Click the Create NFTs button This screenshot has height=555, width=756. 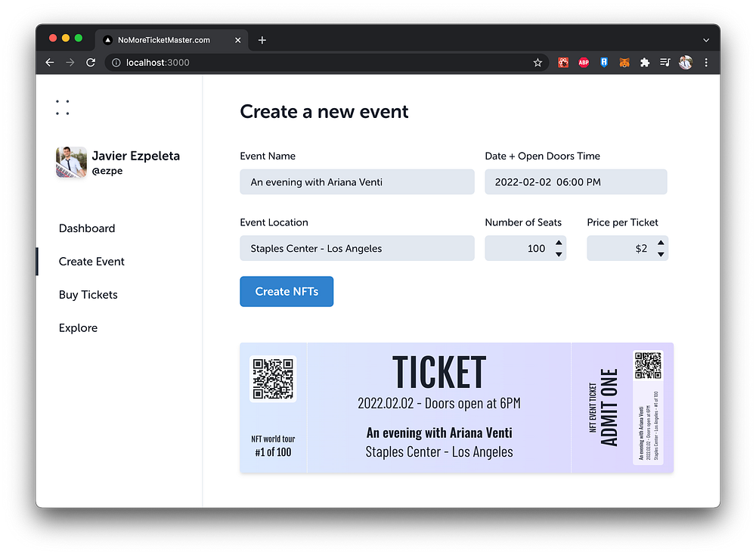[287, 291]
